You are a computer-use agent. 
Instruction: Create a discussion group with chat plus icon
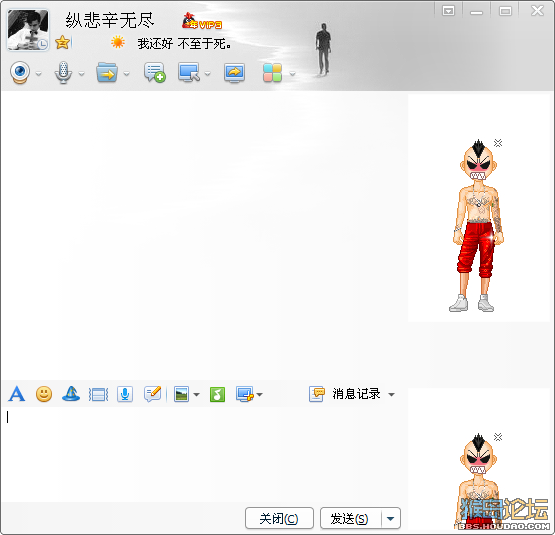click(x=155, y=73)
